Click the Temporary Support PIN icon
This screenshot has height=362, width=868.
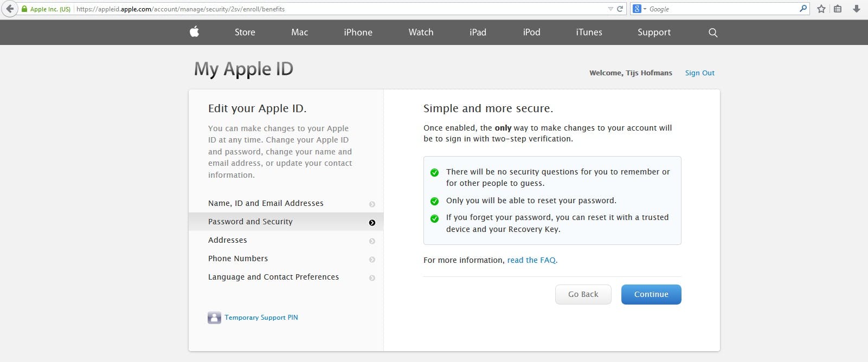214,318
